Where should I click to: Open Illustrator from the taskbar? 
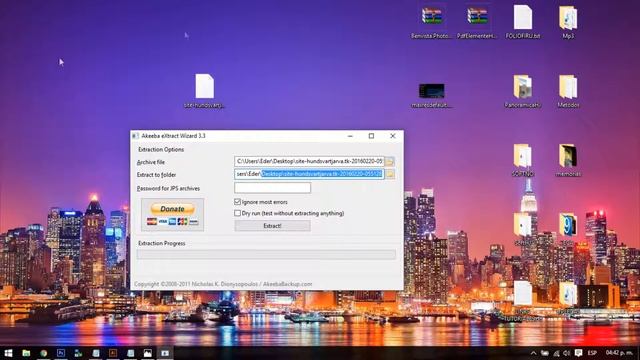point(113,353)
